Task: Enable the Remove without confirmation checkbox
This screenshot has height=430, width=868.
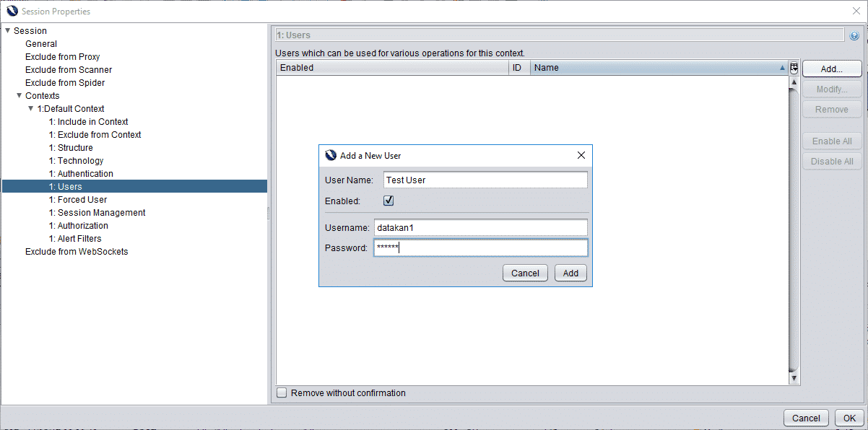Action: [x=282, y=392]
